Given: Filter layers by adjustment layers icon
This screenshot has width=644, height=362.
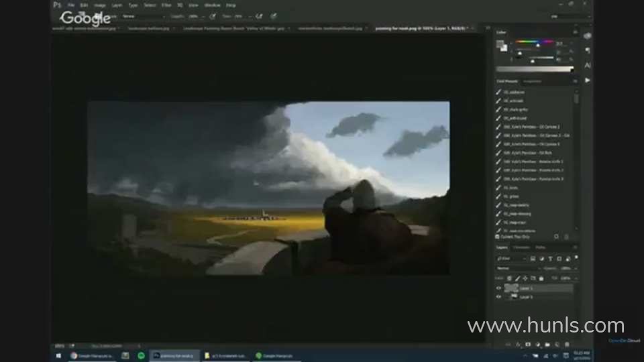Looking at the screenshot, I should click(x=542, y=259).
